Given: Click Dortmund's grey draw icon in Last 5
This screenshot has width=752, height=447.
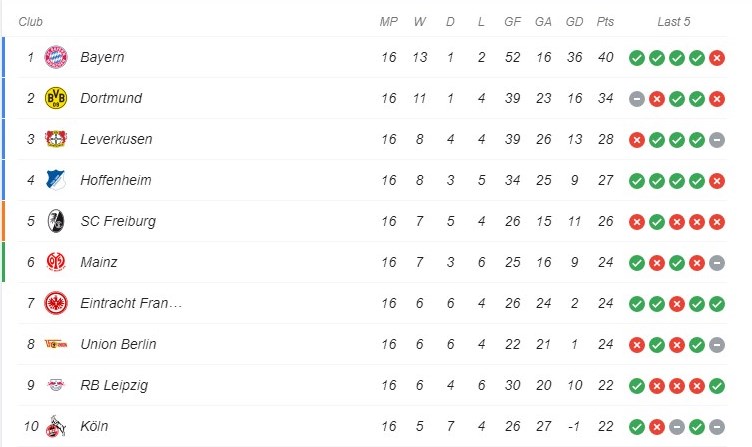Looking at the screenshot, I should coord(636,99).
